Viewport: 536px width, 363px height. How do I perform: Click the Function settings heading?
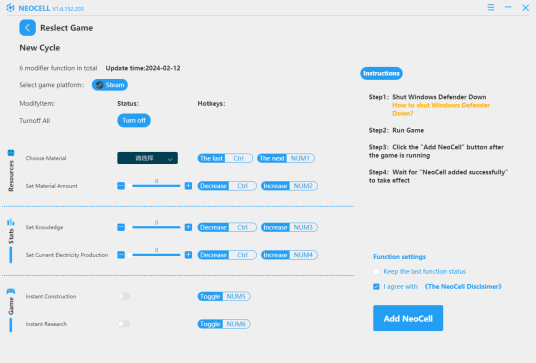(x=399, y=257)
